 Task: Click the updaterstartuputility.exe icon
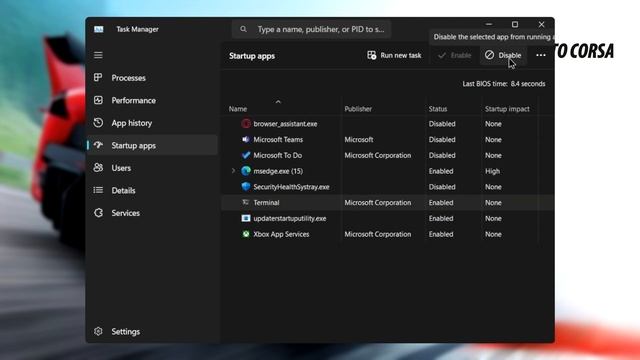[246, 218]
